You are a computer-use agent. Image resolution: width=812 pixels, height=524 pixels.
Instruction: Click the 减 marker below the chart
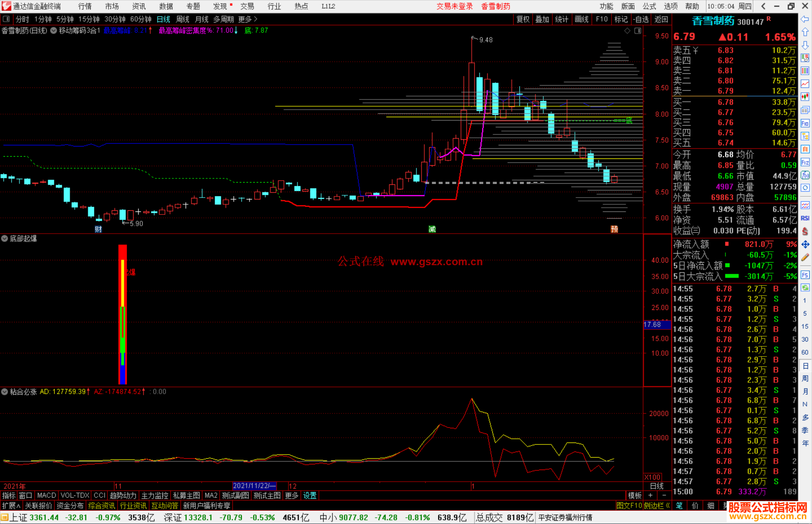(x=432, y=229)
